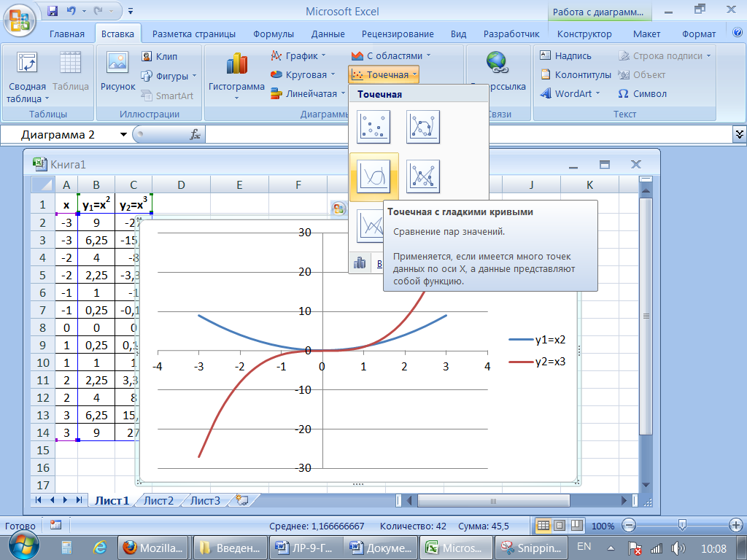Screen dimensions: 747x560
Task: Open Mozilla Firefox from taskbar
Action: point(153,548)
